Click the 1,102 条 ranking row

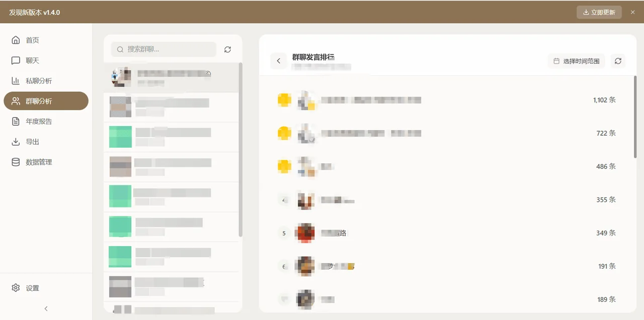[x=447, y=100]
